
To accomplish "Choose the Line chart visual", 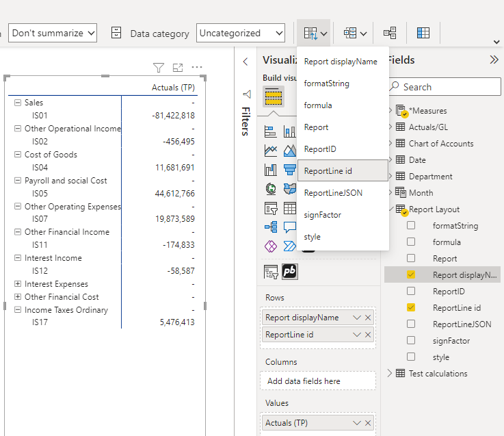I will click(271, 151).
